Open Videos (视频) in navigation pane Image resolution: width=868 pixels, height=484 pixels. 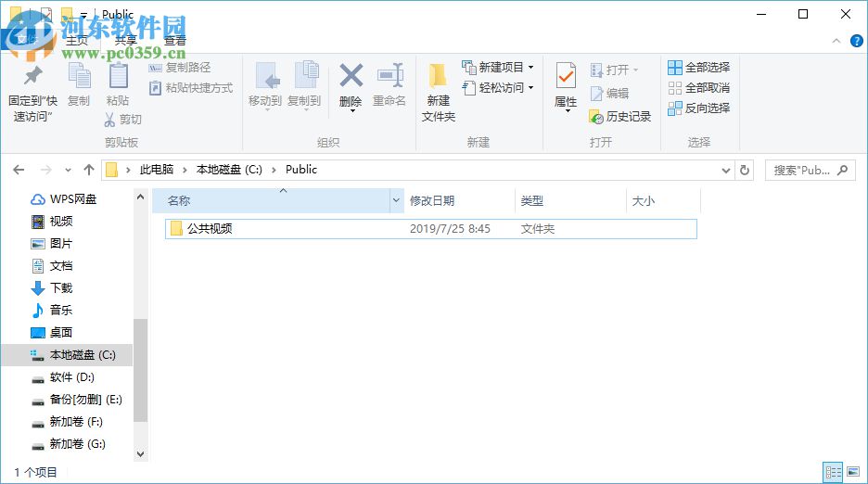tap(52, 222)
